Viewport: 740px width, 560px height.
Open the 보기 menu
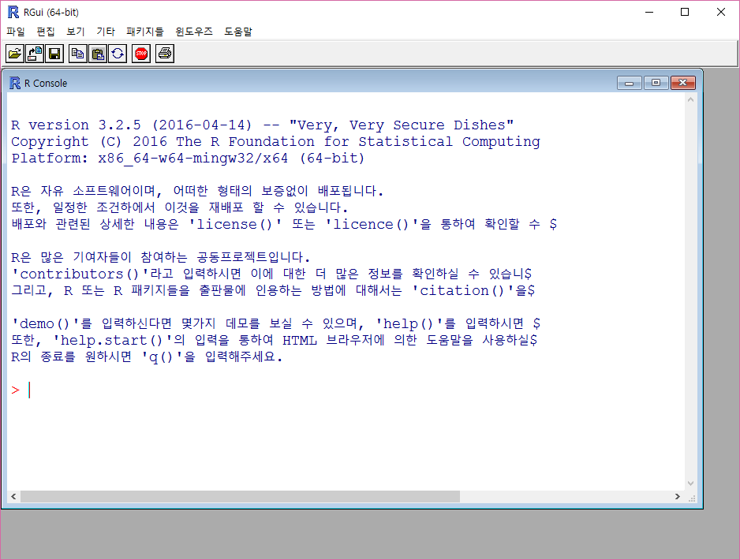click(x=76, y=32)
